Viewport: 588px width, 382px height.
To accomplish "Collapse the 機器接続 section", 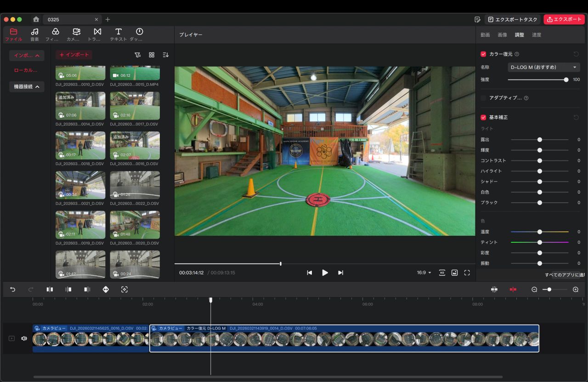I will [27, 86].
